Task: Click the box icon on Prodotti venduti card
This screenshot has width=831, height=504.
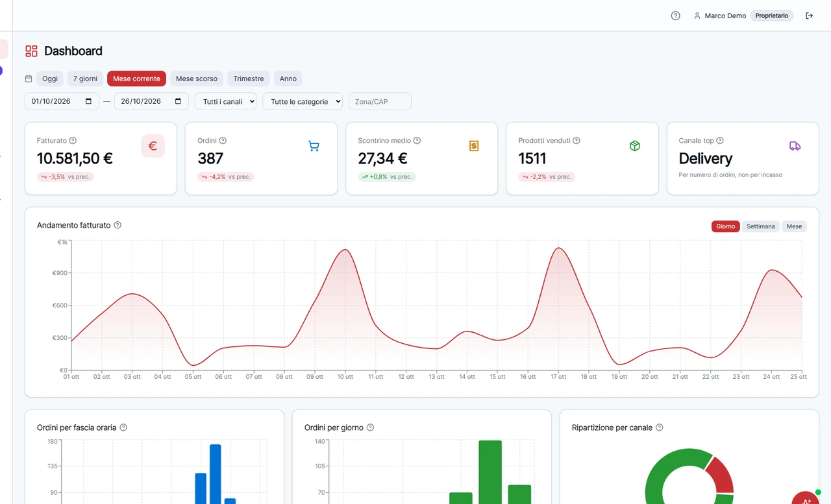Action: 635,146
